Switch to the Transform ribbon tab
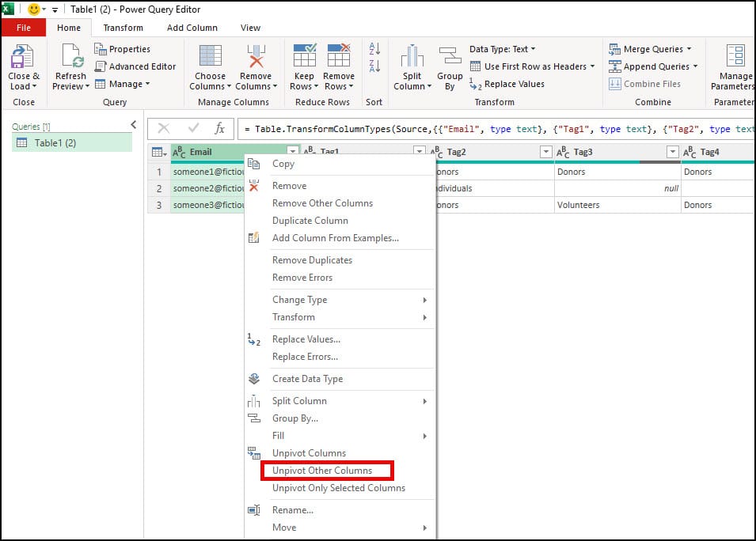This screenshot has width=756, height=541. point(123,27)
